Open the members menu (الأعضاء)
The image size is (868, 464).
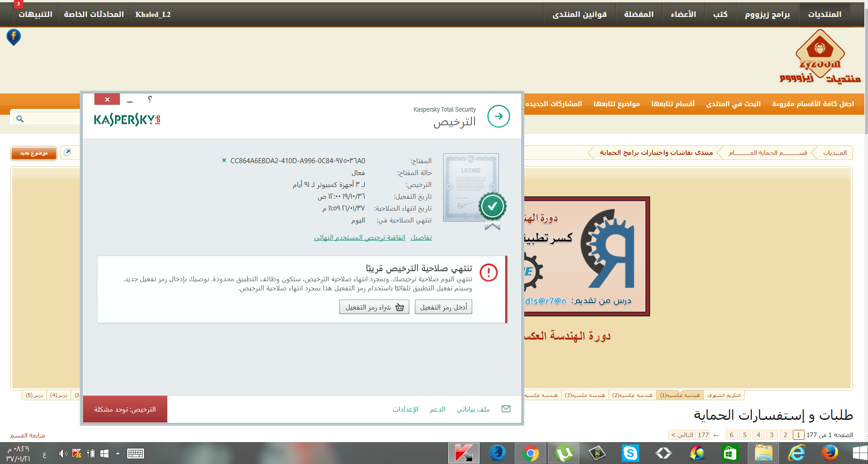[x=683, y=14]
